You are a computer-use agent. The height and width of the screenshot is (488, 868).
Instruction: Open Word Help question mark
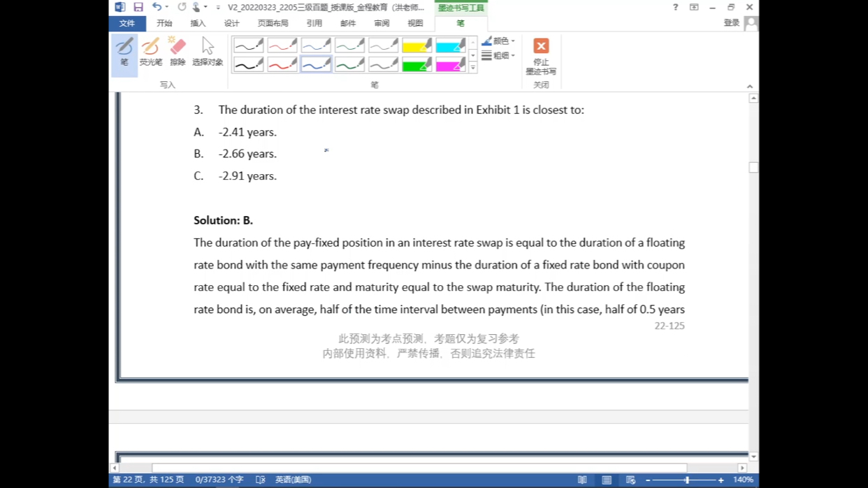pos(675,7)
